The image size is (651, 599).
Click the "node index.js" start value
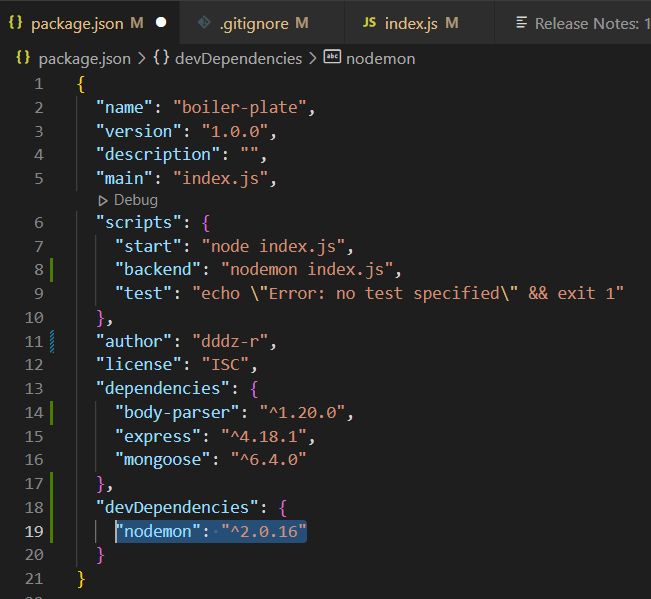[x=273, y=247]
